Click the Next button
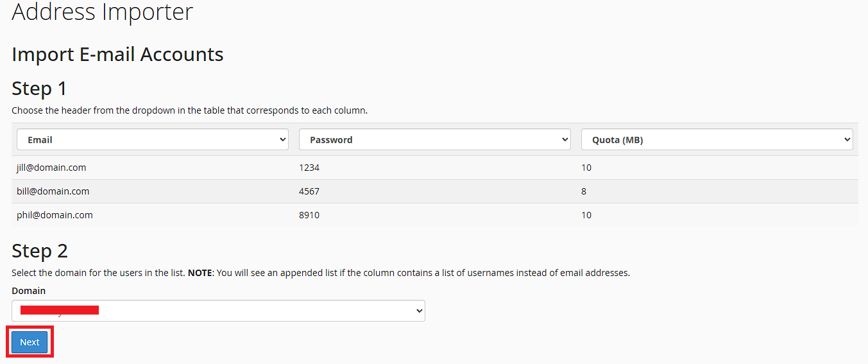The width and height of the screenshot is (868, 364). coord(30,342)
